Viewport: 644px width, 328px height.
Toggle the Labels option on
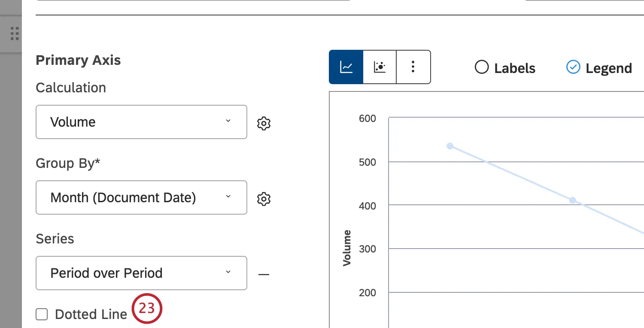tap(482, 67)
